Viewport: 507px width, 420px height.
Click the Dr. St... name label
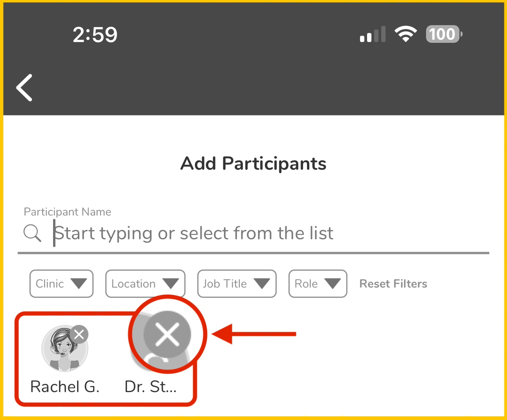tap(151, 387)
